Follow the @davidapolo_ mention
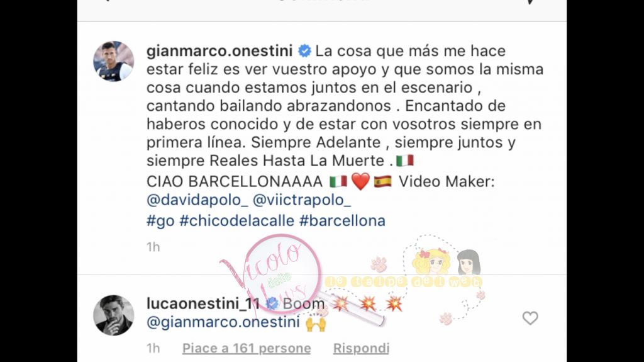Screen dimensions: 644x362 pos(197,200)
